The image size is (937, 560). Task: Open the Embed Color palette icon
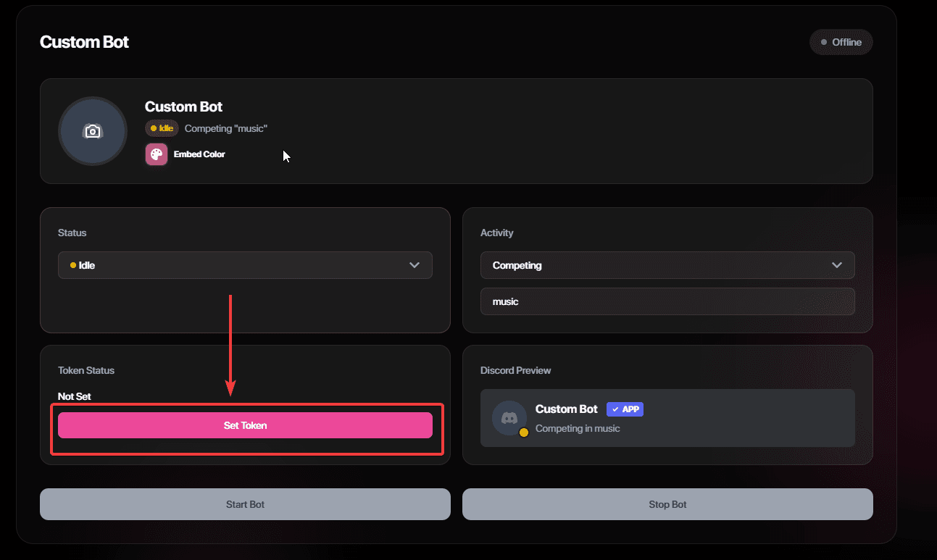point(157,154)
